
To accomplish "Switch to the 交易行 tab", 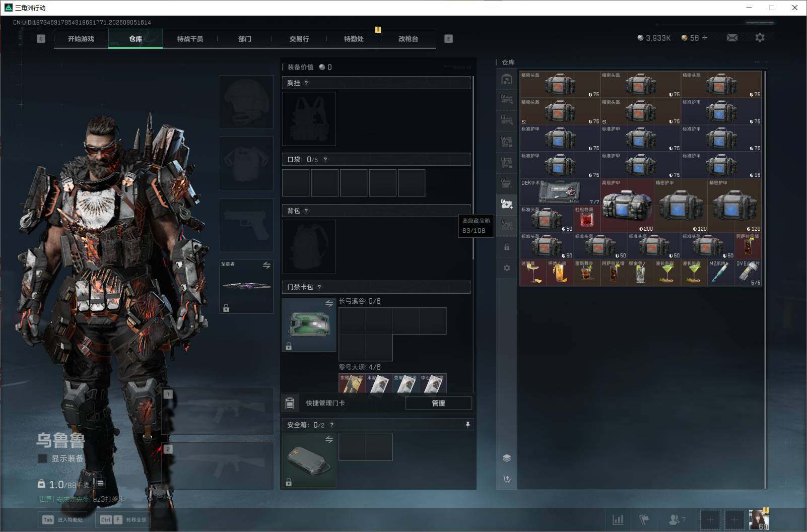I will (x=299, y=39).
